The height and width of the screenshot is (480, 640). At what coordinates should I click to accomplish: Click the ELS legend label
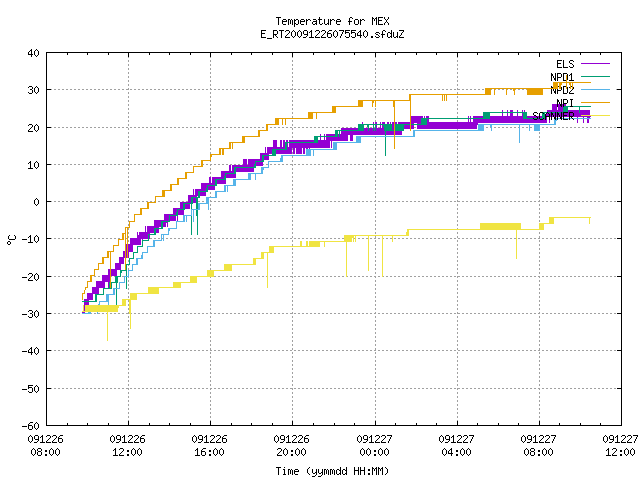(x=565, y=64)
